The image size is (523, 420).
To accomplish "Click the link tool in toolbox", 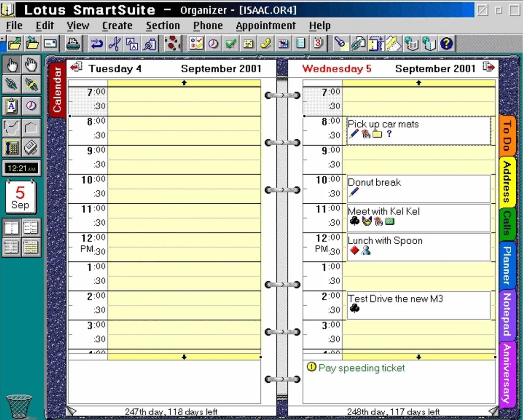I will pyautogui.click(x=12, y=85).
